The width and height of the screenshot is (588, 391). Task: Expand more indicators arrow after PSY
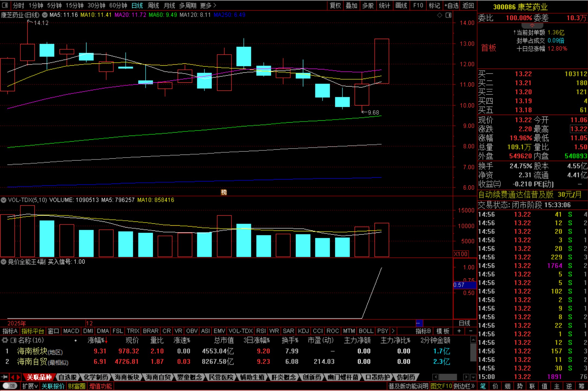pyautogui.click(x=393, y=331)
